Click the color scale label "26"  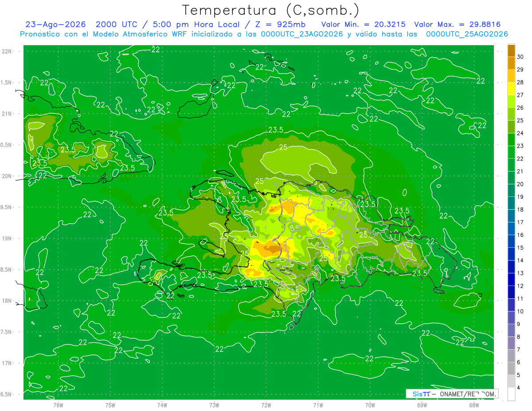tap(520, 108)
